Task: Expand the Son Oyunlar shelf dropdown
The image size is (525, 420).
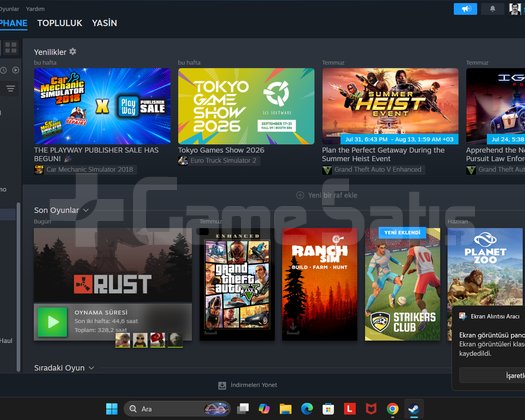Action: pyautogui.click(x=86, y=210)
